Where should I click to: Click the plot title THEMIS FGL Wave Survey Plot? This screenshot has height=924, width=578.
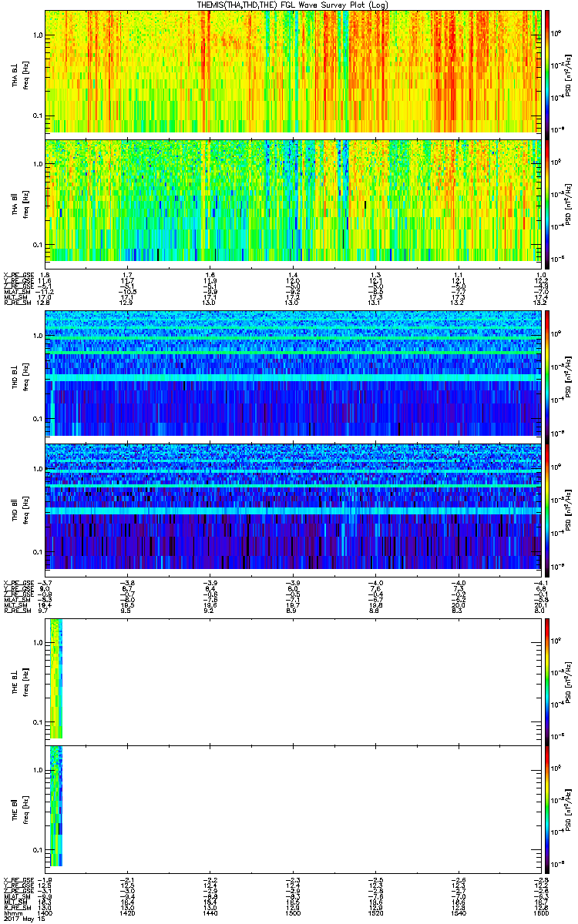[292, 5]
